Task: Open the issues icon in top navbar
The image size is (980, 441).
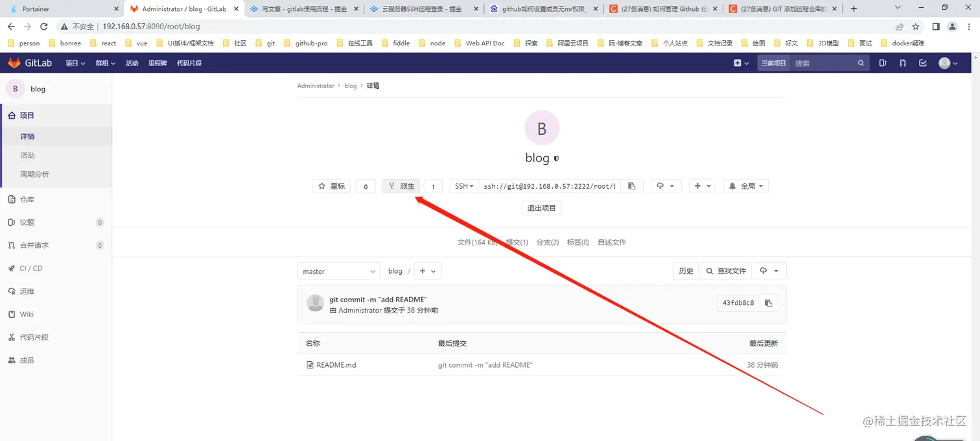Action: (x=882, y=63)
